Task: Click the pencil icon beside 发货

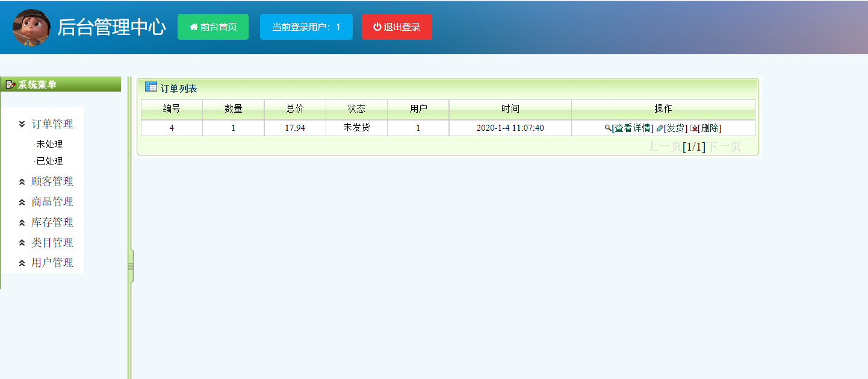Action: [660, 128]
